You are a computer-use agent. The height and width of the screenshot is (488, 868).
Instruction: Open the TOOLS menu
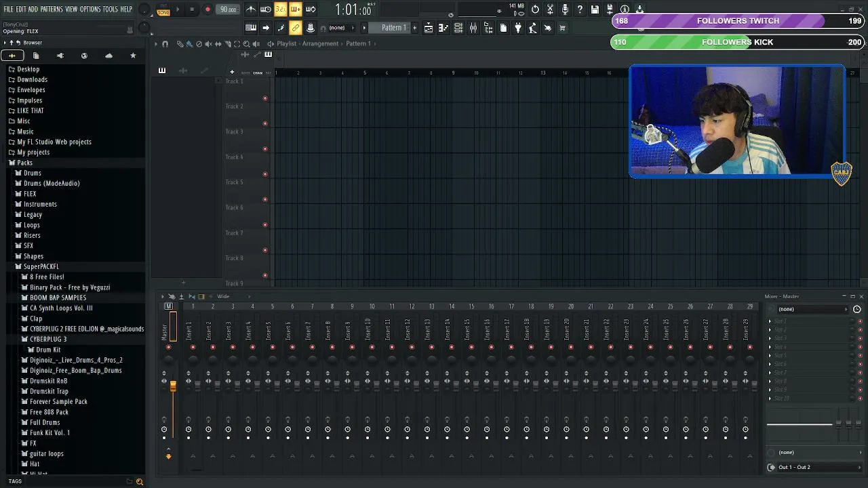[111, 9]
